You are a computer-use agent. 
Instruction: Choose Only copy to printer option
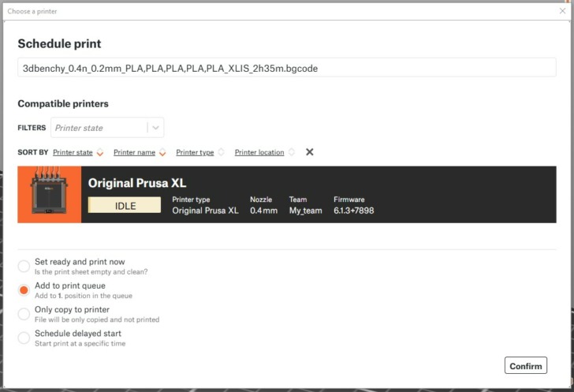[x=24, y=314]
